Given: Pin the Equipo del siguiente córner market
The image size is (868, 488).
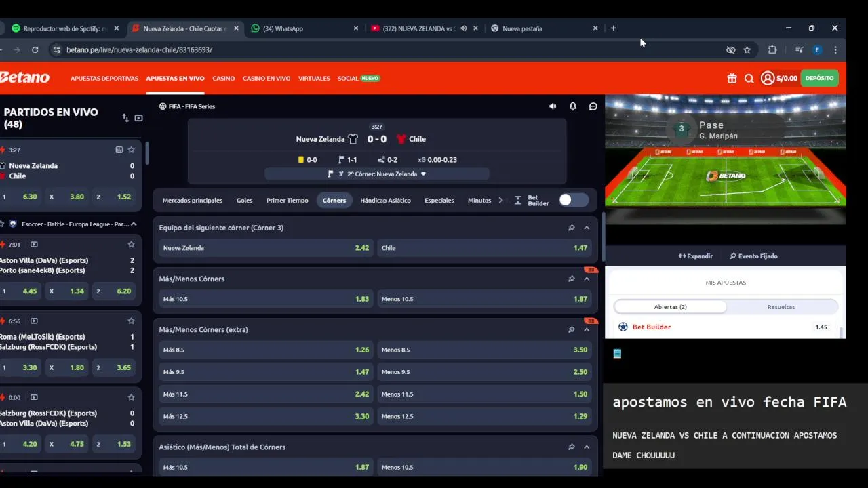Looking at the screenshot, I should [572, 228].
